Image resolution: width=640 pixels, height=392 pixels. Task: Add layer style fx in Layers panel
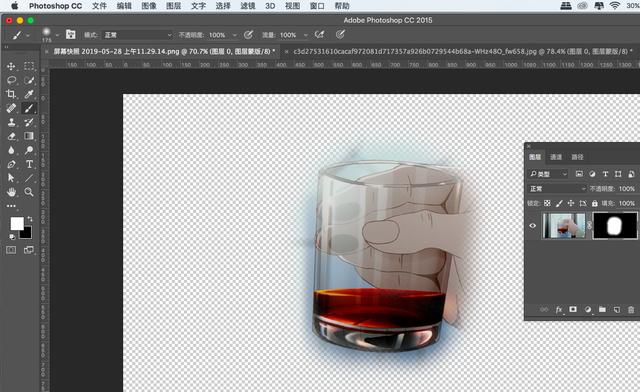pyautogui.click(x=559, y=310)
